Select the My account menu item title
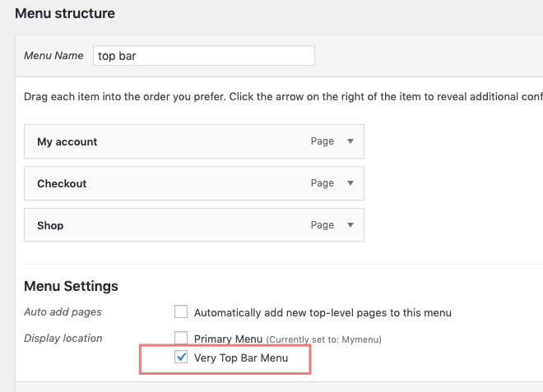Viewport: 543px width, 392px height. click(x=67, y=141)
